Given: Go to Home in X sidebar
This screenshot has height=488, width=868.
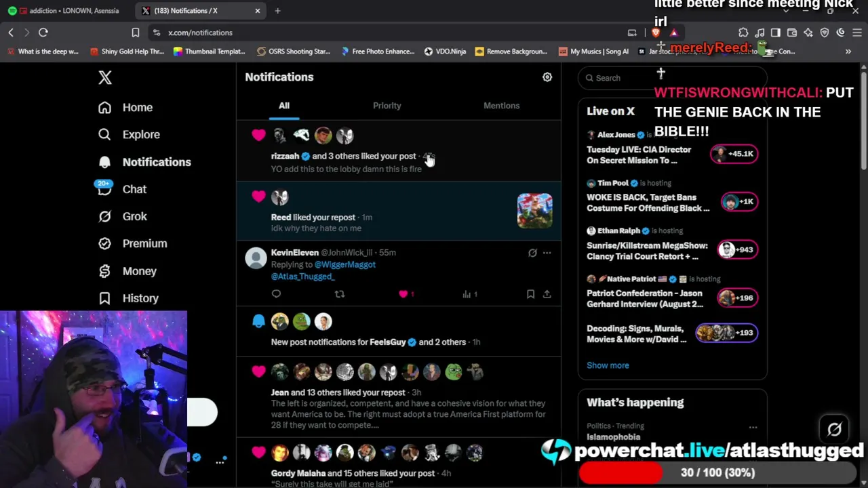Looking at the screenshot, I should point(125,107).
